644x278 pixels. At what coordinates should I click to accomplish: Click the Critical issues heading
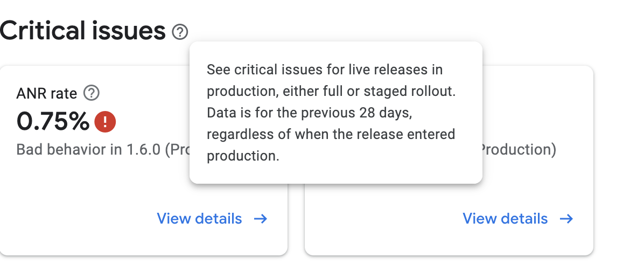82,31
